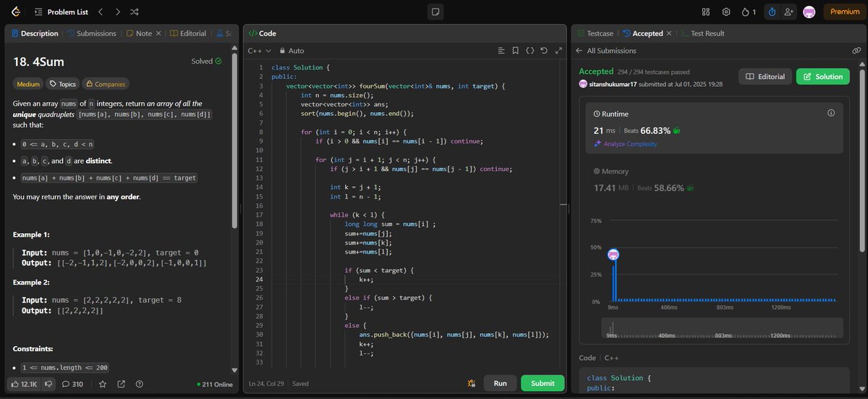Switch to the Testcase tab

coord(595,33)
